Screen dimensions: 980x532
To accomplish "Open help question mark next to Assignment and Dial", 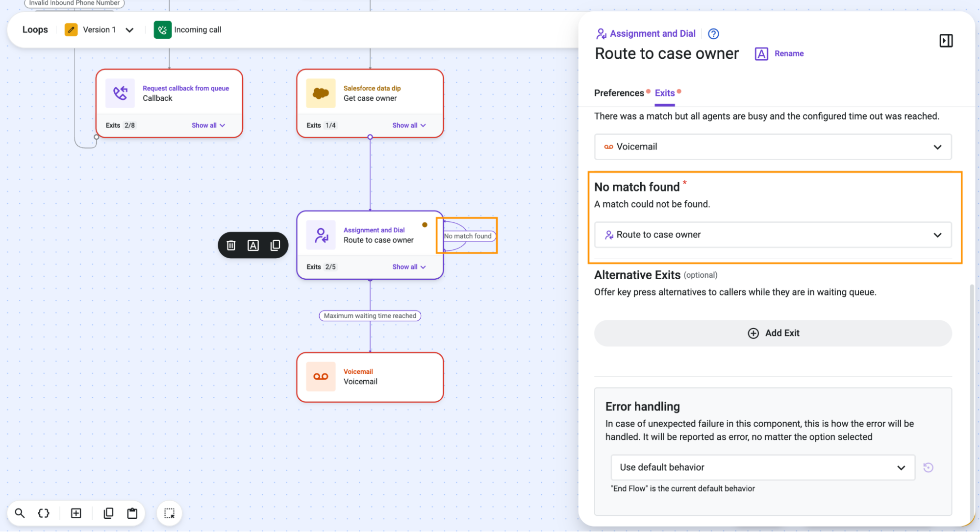I will [x=713, y=34].
